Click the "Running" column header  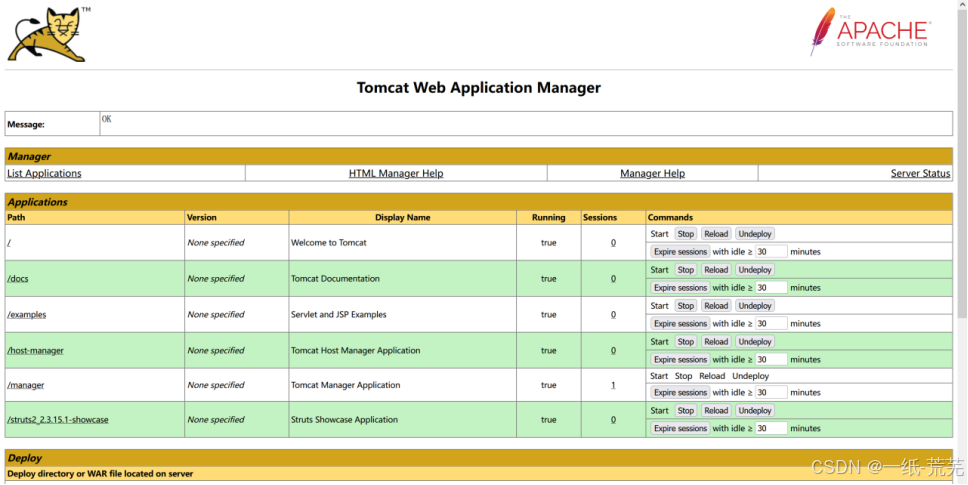coord(548,217)
